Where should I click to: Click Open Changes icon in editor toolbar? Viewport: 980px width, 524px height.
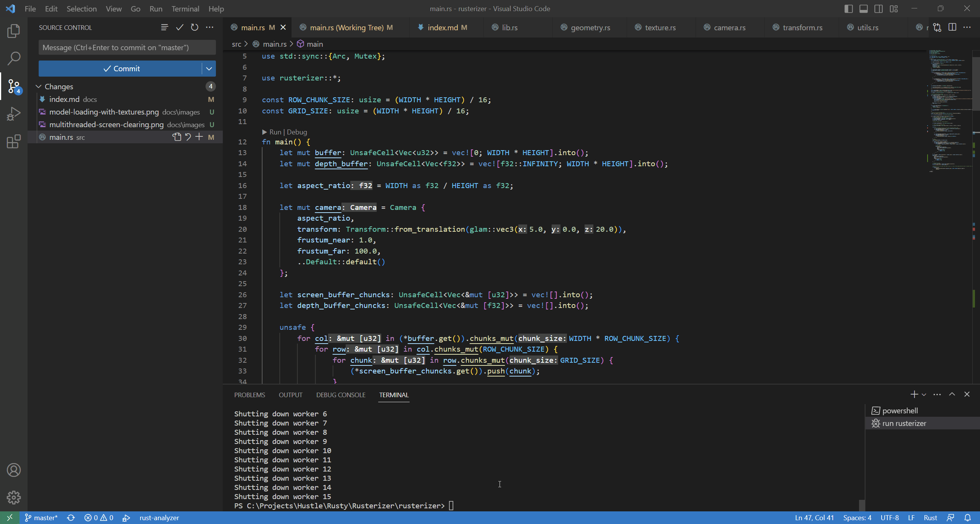(938, 27)
